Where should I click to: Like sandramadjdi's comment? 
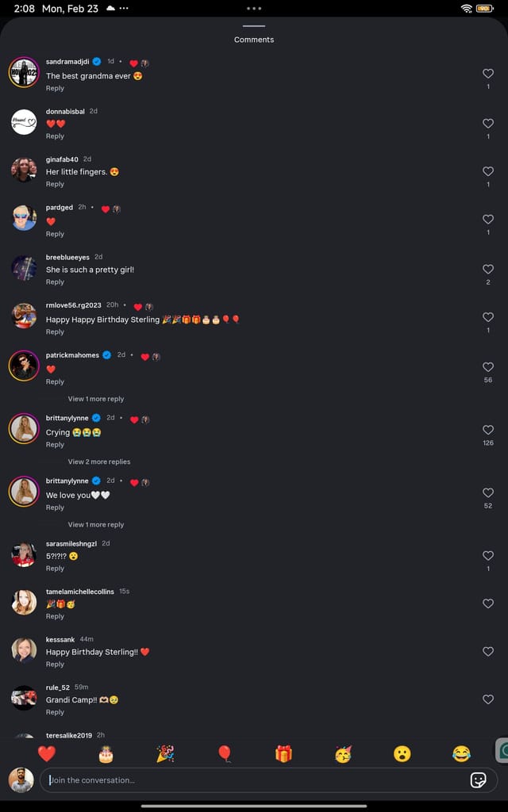coord(488,74)
